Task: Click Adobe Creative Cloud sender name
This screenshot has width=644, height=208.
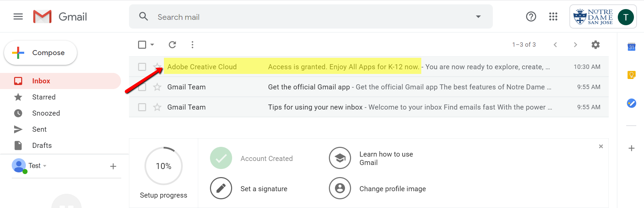Action: click(202, 67)
